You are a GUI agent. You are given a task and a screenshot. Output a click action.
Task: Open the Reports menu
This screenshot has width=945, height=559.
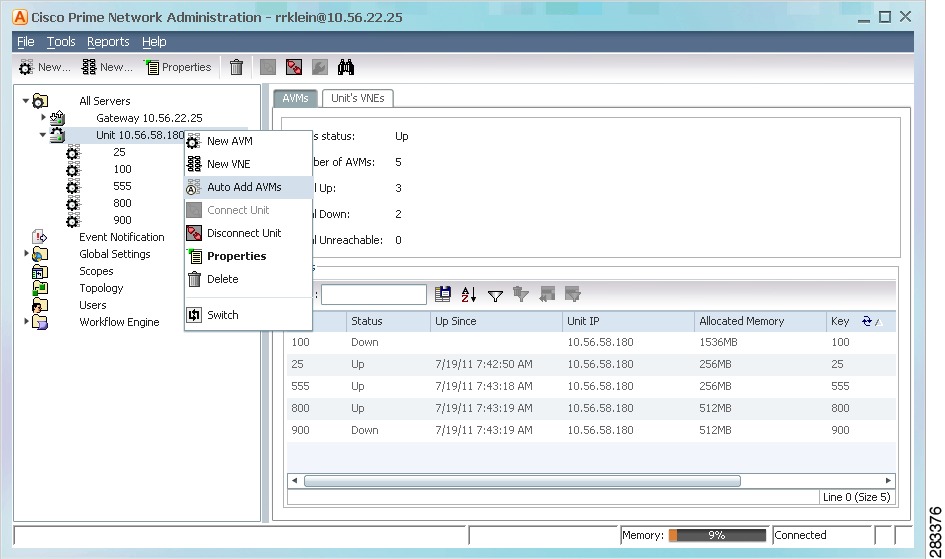108,42
